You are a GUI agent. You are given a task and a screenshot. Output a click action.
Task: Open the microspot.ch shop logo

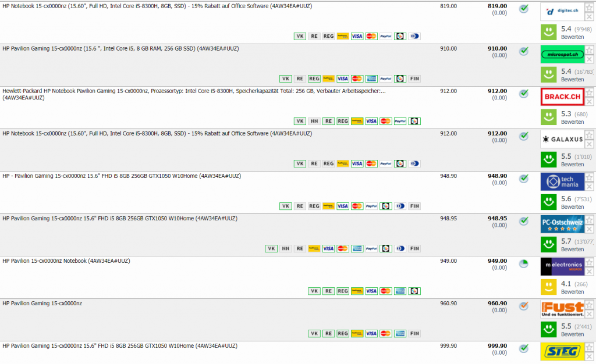(562, 54)
